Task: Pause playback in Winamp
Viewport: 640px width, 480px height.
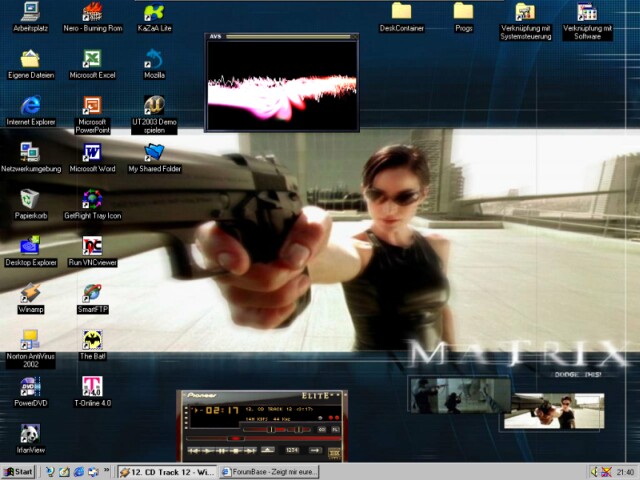Action: (222, 451)
